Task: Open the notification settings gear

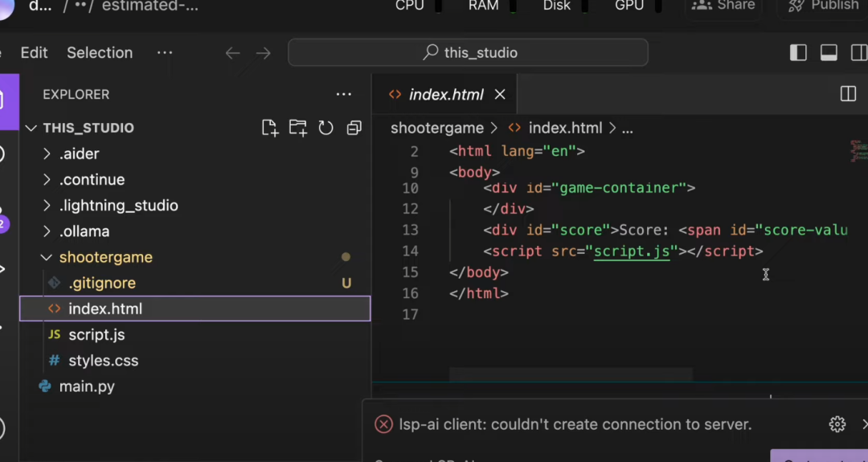Action: 837,424
